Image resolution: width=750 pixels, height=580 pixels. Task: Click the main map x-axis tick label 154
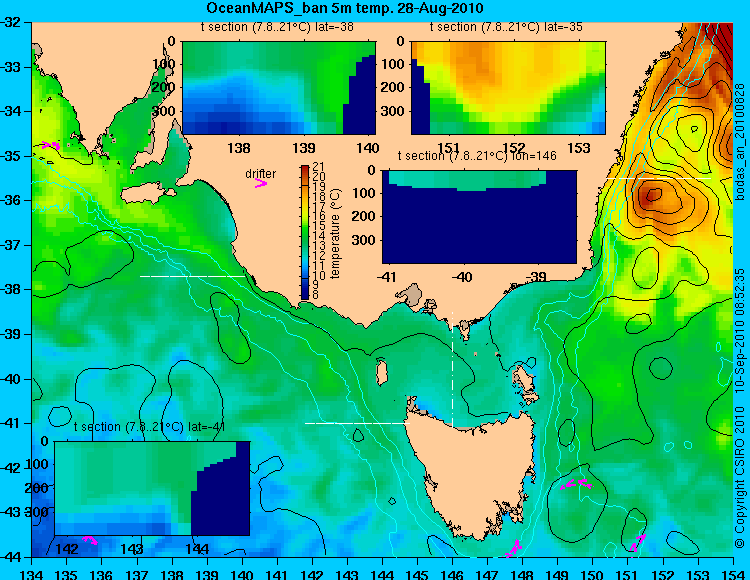tap(733, 574)
